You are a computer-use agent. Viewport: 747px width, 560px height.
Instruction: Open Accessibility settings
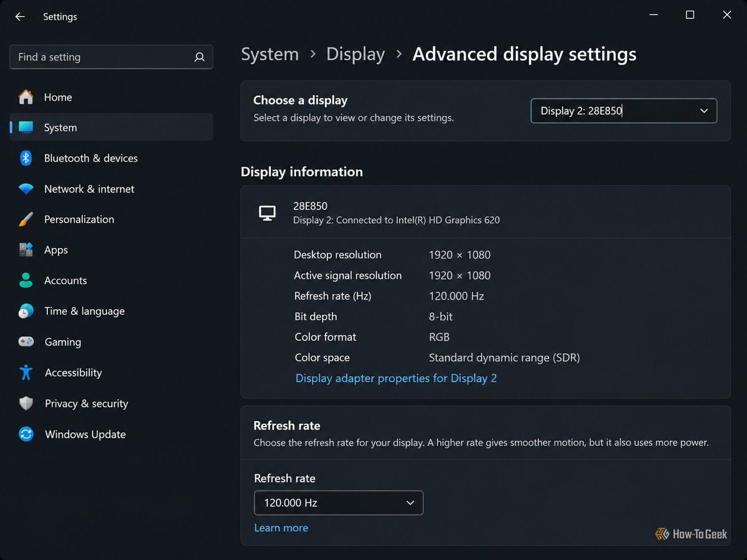pyautogui.click(x=111, y=372)
